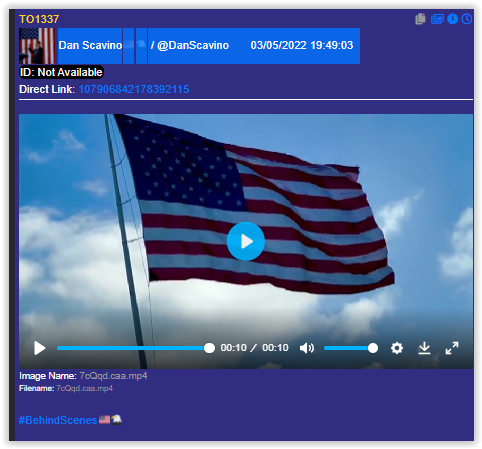This screenshot has width=482, height=449.
Task: Click the outlined clock icon at far right
Action: click(467, 19)
